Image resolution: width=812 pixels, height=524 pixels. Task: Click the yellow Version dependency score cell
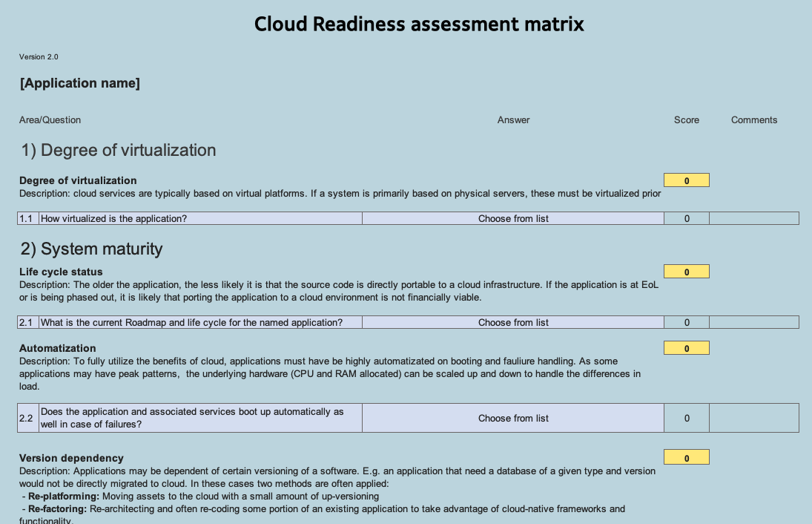point(686,457)
